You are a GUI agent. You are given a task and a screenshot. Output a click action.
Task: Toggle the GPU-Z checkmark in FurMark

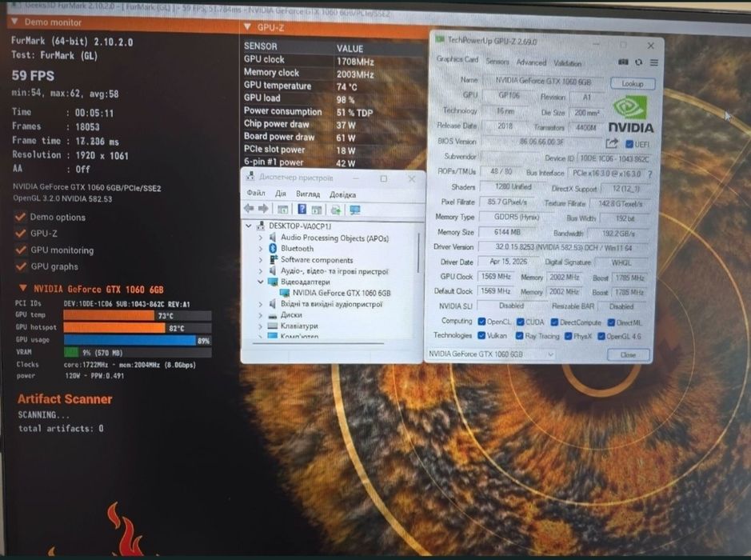pos(21,234)
